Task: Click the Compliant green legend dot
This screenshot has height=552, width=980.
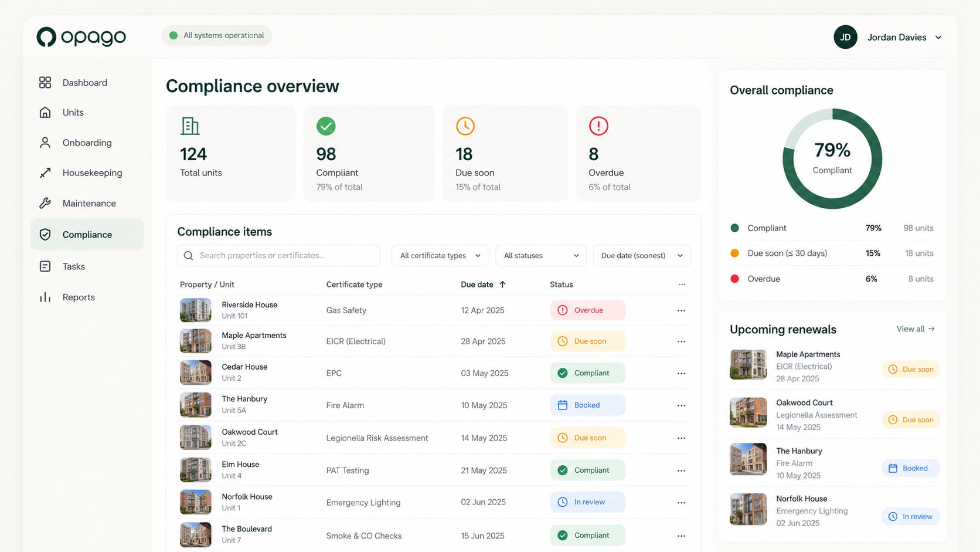Action: pos(734,228)
